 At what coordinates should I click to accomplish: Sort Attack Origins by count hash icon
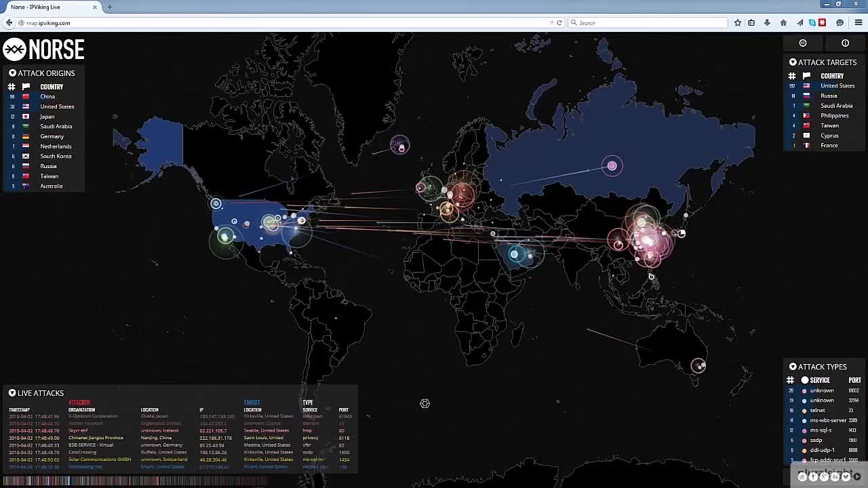pyautogui.click(x=12, y=87)
